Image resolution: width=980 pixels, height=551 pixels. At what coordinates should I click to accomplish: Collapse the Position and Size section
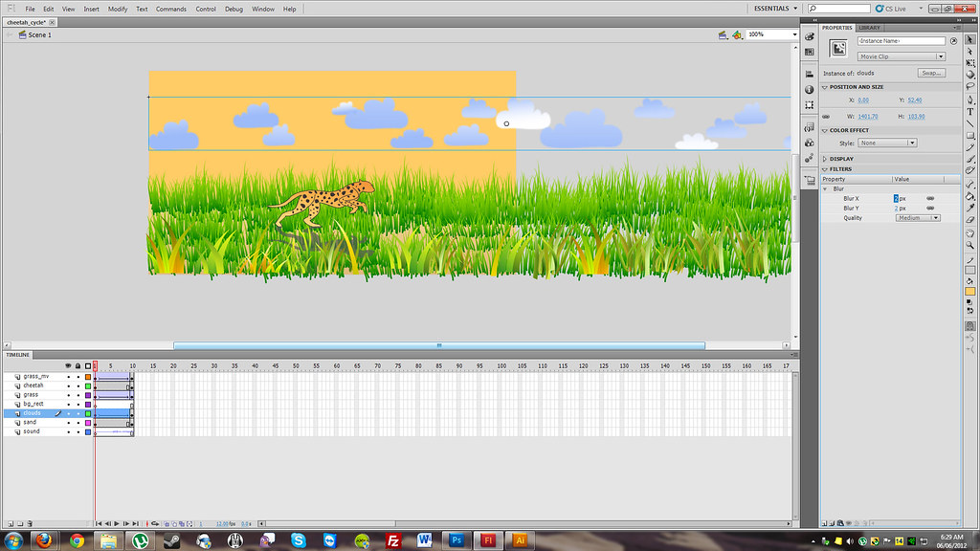click(825, 87)
